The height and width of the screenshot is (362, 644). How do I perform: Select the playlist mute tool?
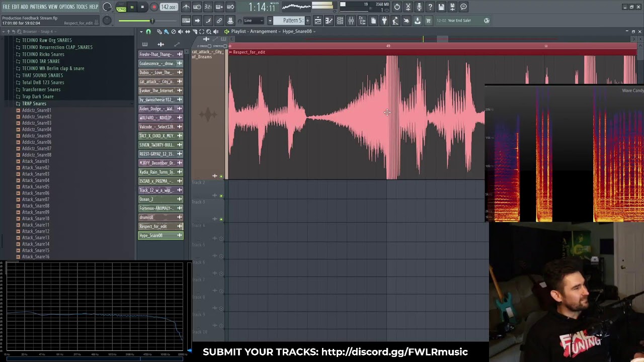pos(181,32)
